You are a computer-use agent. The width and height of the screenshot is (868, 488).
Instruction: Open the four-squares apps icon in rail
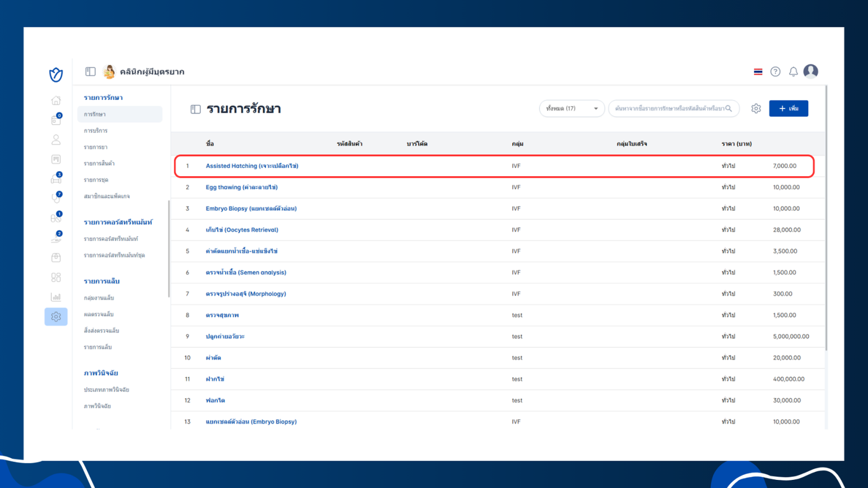click(x=56, y=277)
